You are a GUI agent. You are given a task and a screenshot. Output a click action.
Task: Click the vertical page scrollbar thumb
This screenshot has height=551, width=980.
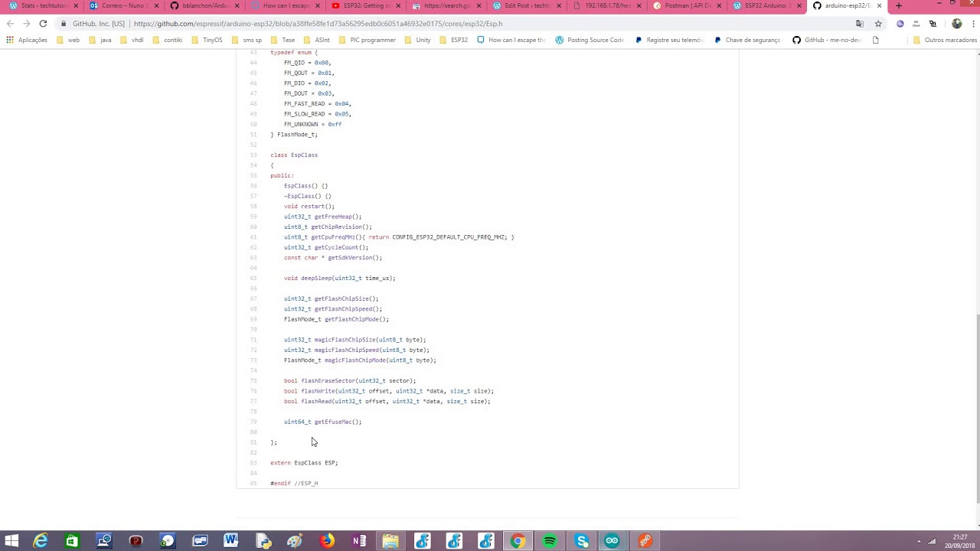pos(977,408)
